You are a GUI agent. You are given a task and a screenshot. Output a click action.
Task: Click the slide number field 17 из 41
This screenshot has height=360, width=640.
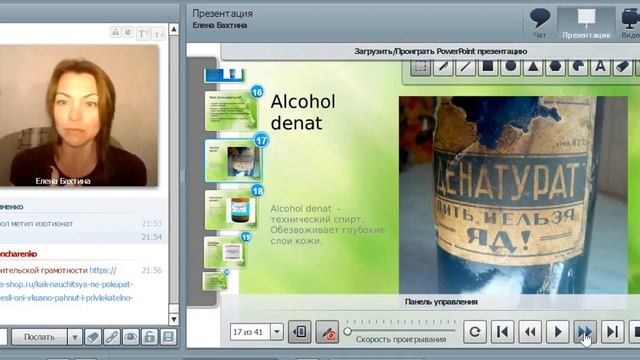(x=250, y=332)
